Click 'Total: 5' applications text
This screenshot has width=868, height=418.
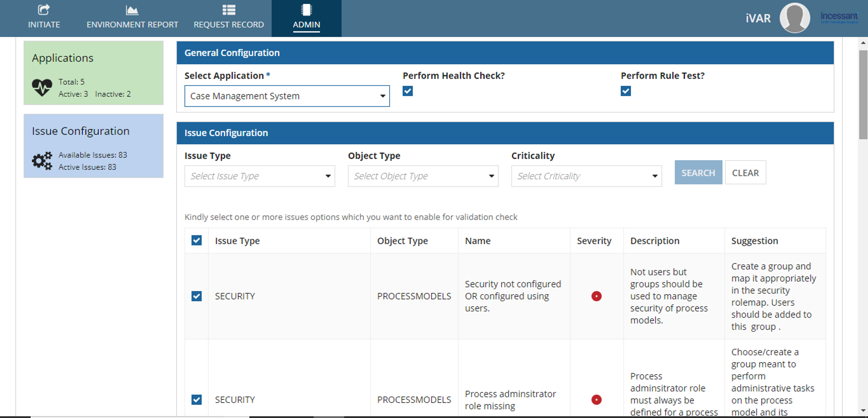tap(71, 82)
